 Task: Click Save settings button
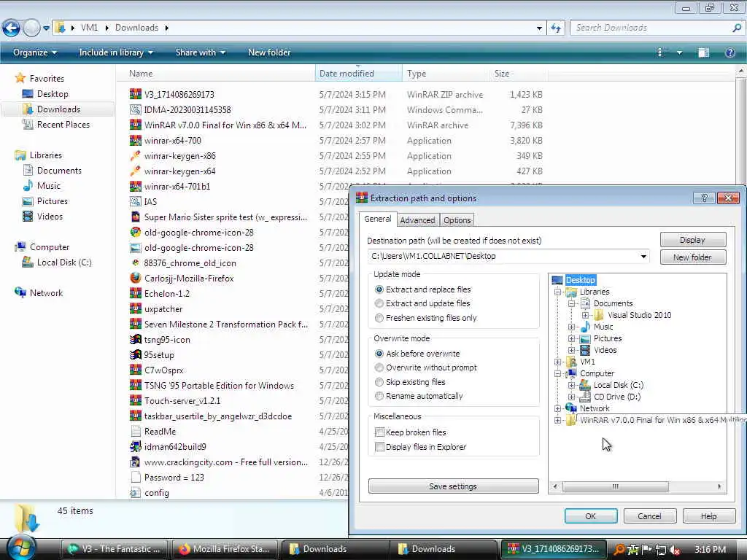[x=453, y=486]
